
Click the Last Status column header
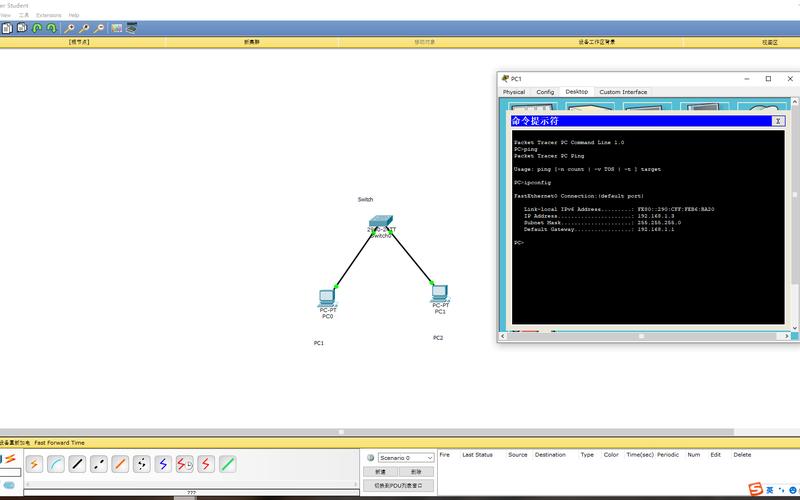pos(478,455)
